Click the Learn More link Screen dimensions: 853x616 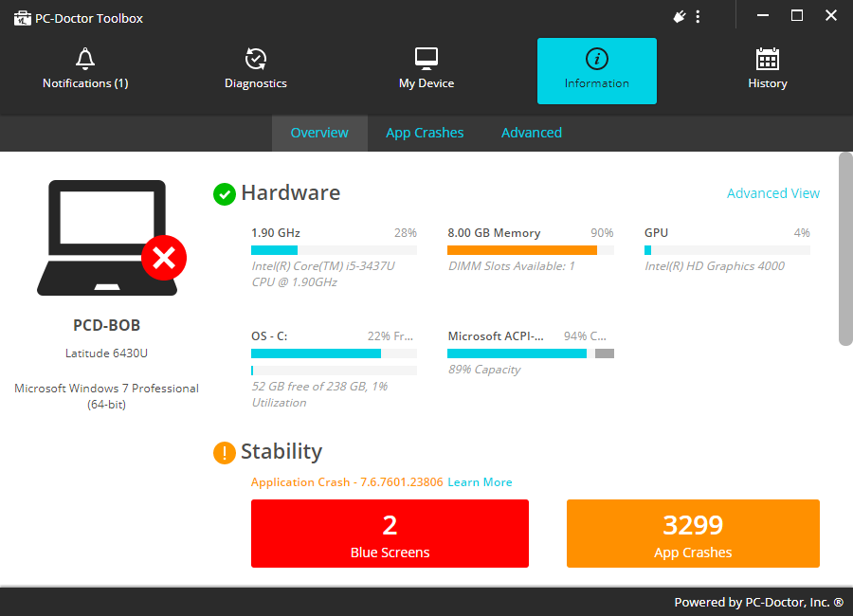tap(480, 482)
